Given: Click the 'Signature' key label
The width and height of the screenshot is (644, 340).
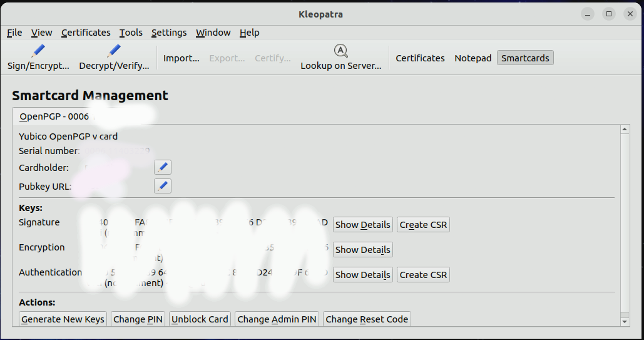Looking at the screenshot, I should click(x=39, y=222).
